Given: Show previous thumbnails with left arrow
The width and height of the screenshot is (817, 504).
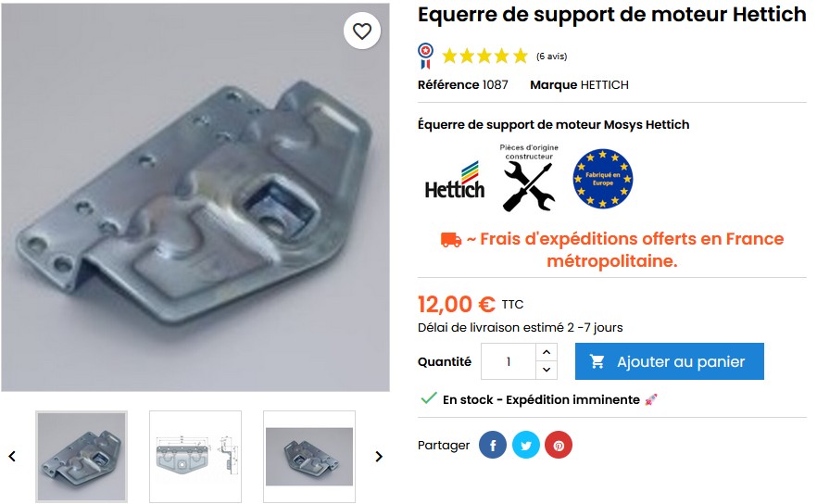Looking at the screenshot, I should pyautogui.click(x=13, y=457).
